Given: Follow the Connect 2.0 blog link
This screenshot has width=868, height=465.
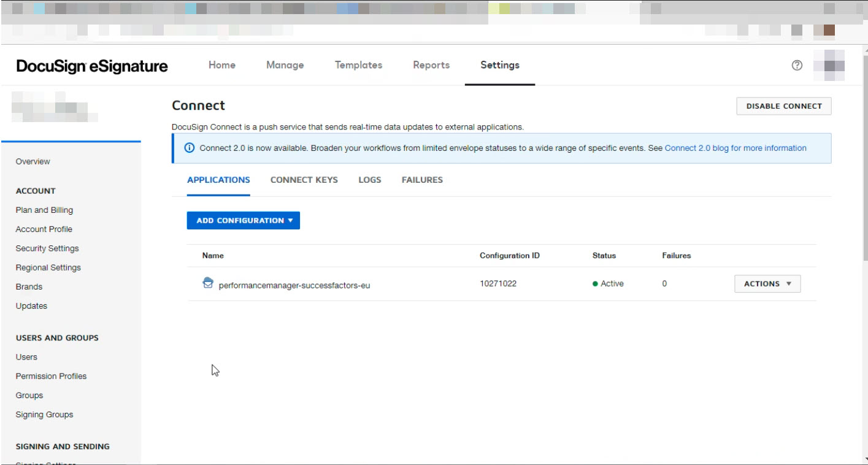Looking at the screenshot, I should click(x=735, y=148).
